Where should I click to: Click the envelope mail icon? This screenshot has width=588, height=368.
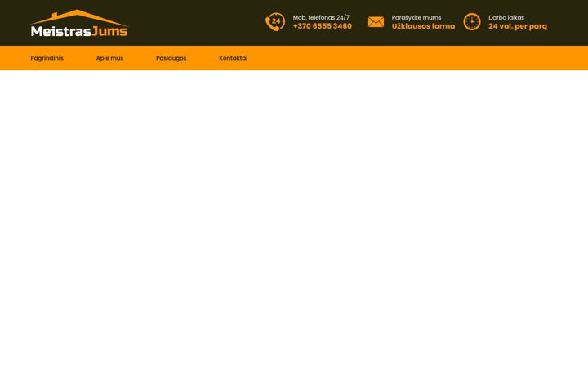376,22
